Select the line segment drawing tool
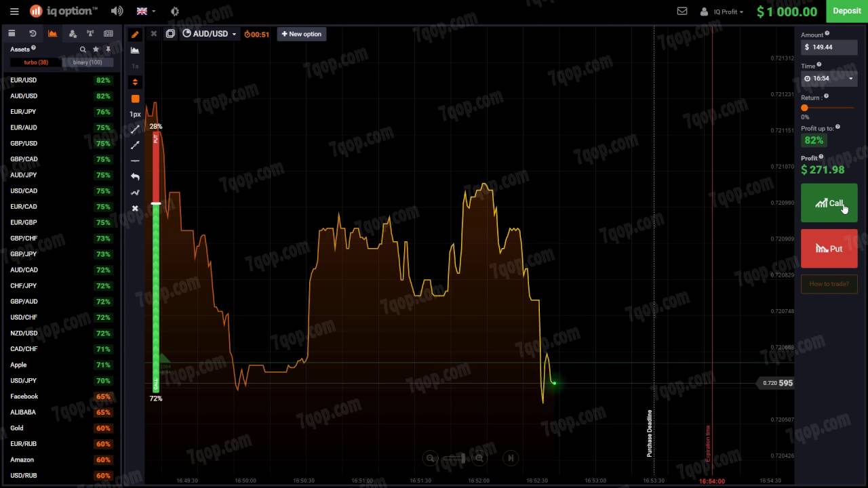 coord(135,129)
